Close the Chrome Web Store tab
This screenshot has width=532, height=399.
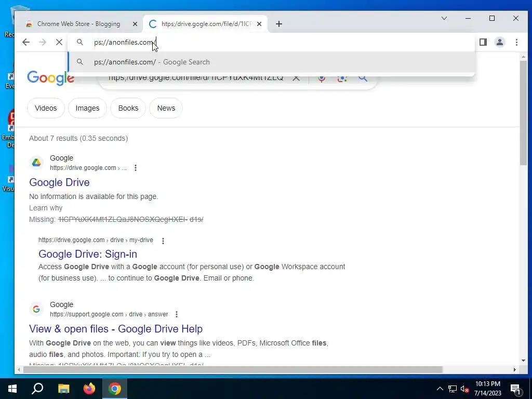click(x=135, y=24)
